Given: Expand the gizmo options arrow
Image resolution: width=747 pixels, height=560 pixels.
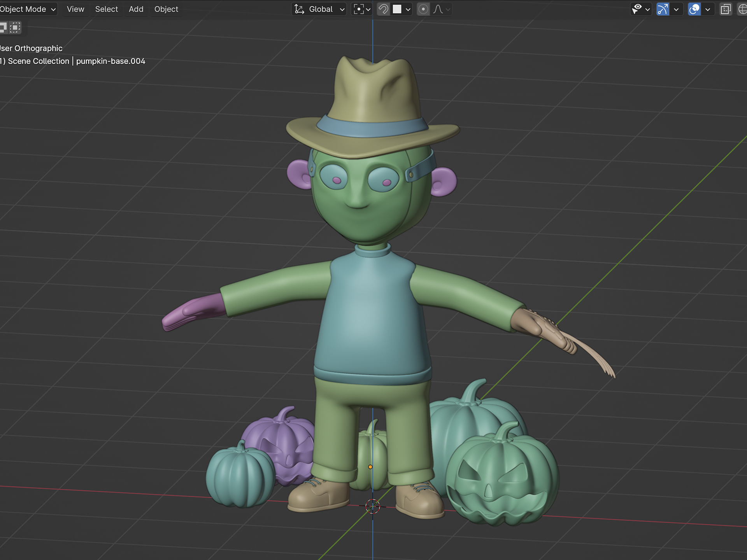Looking at the screenshot, I should pyautogui.click(x=676, y=9).
